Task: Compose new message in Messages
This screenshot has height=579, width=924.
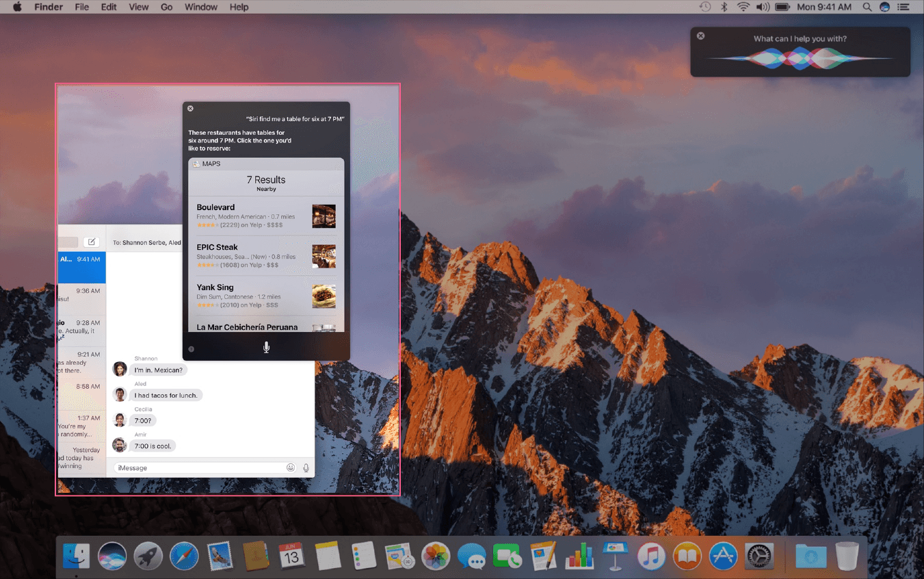Action: (x=91, y=242)
